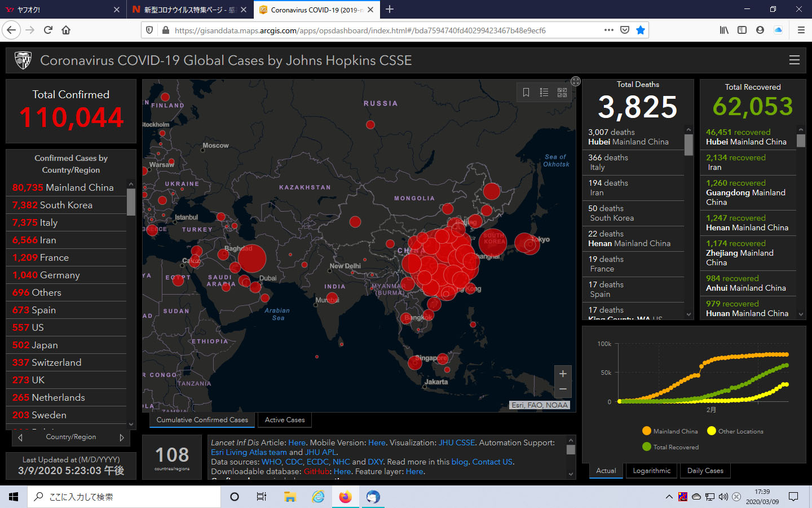Open the page actions three-dot menu
The image size is (812, 508).
point(608,30)
